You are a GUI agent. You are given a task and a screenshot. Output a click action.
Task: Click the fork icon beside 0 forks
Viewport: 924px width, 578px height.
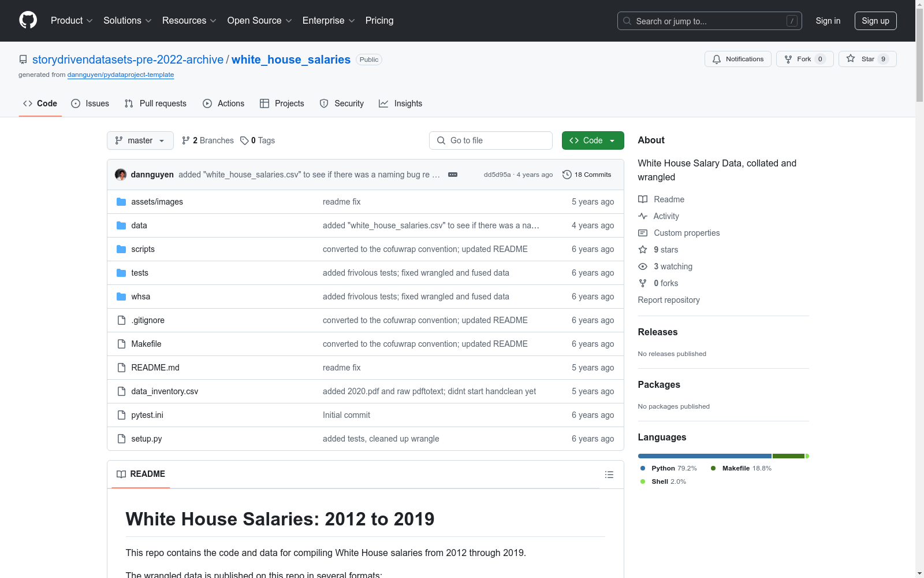643,283
